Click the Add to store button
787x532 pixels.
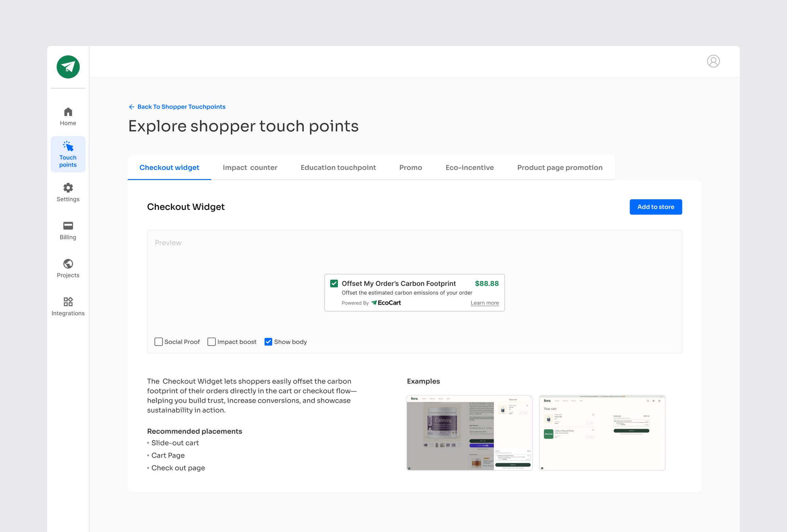click(656, 207)
